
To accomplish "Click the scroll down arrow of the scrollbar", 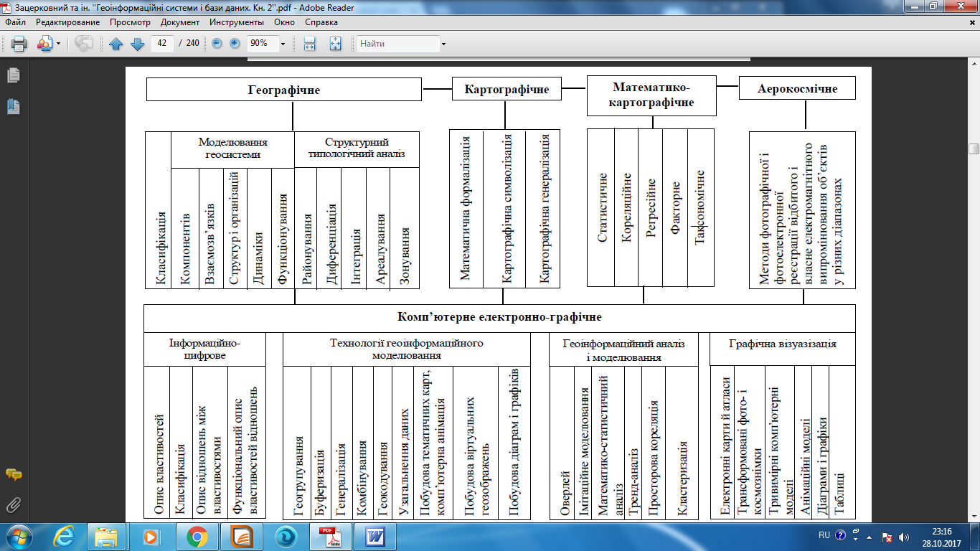I will (974, 516).
